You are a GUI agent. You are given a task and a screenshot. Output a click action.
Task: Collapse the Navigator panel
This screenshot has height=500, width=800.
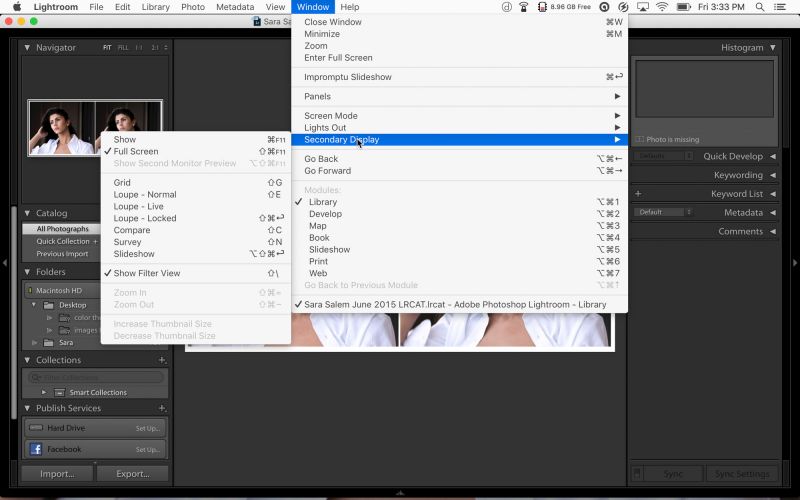[27, 47]
